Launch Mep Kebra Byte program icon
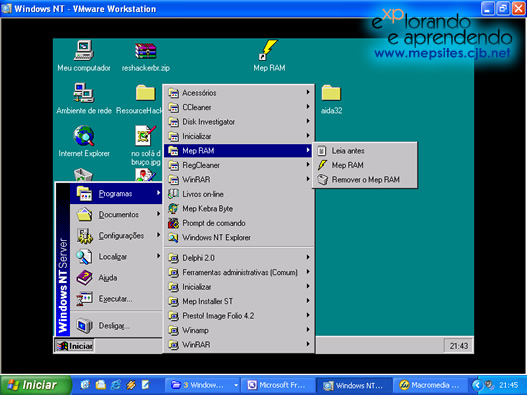This screenshot has height=395, width=527. 173,208
